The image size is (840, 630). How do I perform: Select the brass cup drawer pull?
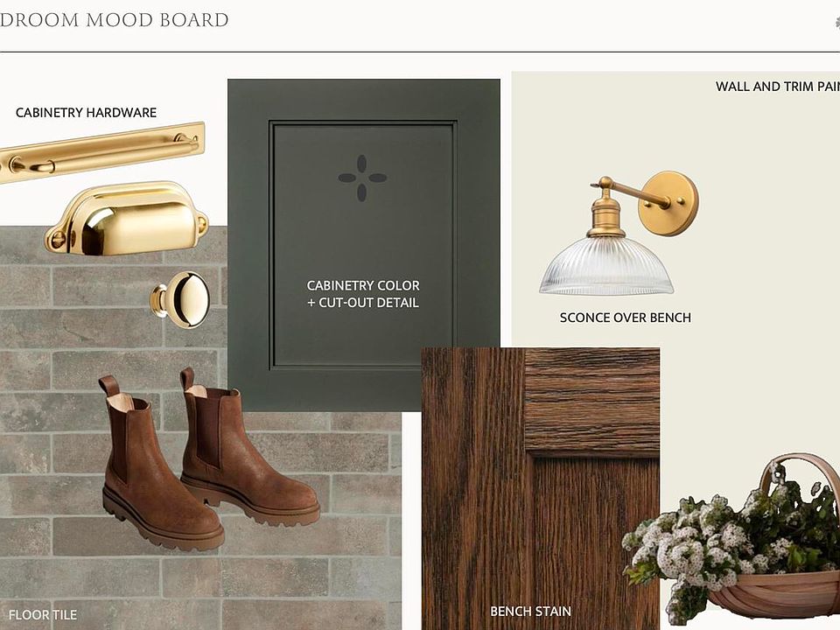126,219
